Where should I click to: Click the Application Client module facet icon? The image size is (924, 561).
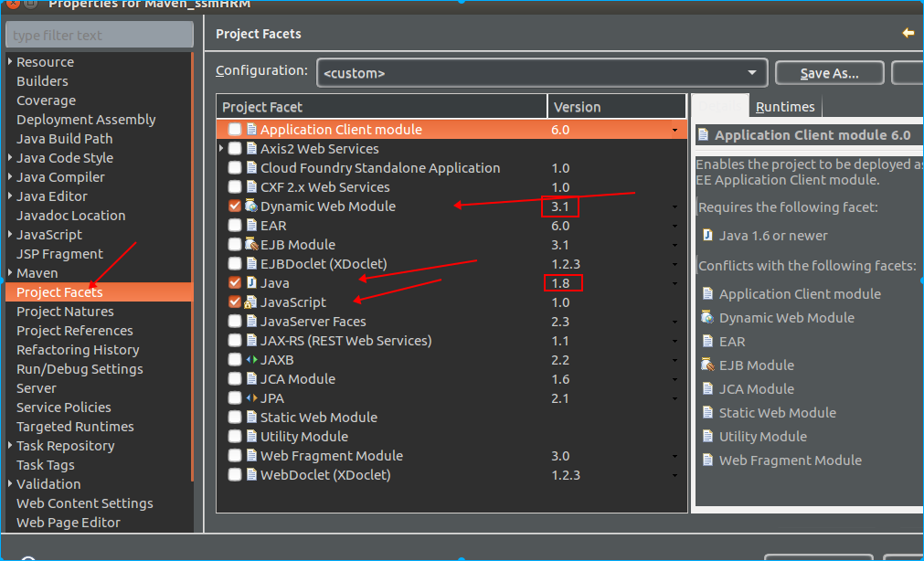coord(251,130)
